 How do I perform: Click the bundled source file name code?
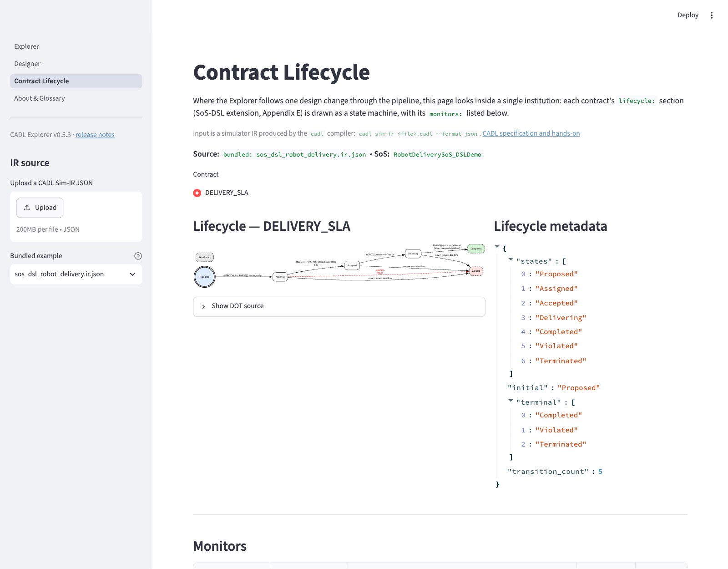pyautogui.click(x=294, y=155)
